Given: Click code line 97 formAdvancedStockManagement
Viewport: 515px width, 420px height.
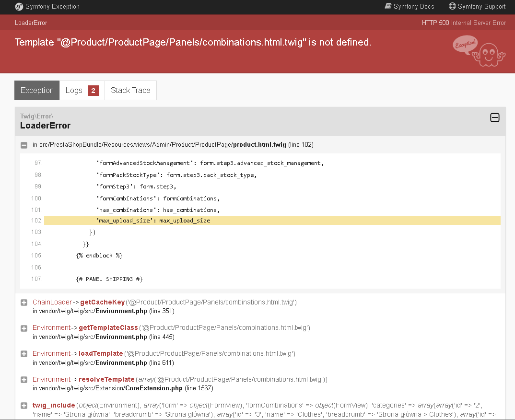Looking at the screenshot, I should tap(210, 163).
